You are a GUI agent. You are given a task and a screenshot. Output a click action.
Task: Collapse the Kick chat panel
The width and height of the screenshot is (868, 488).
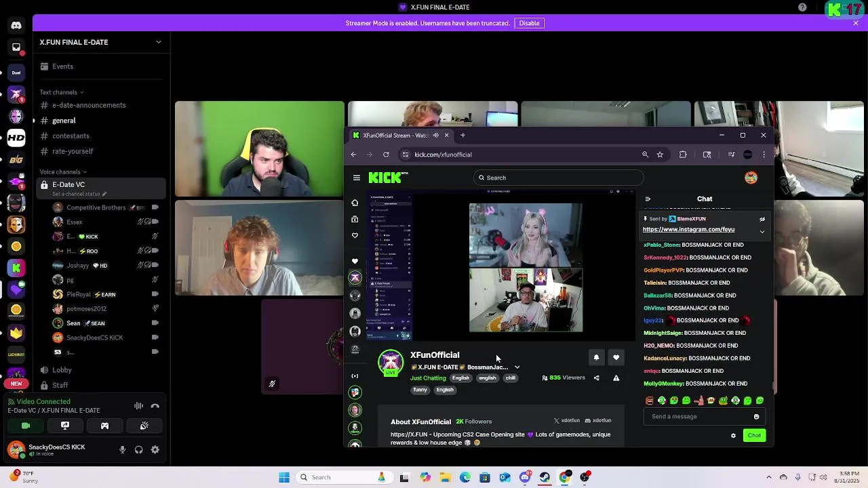648,199
